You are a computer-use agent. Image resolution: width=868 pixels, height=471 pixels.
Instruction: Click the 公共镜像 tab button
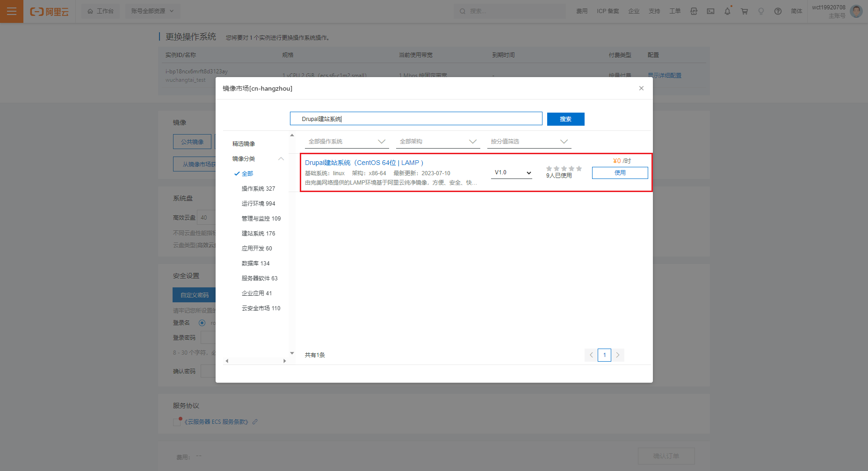(192, 142)
